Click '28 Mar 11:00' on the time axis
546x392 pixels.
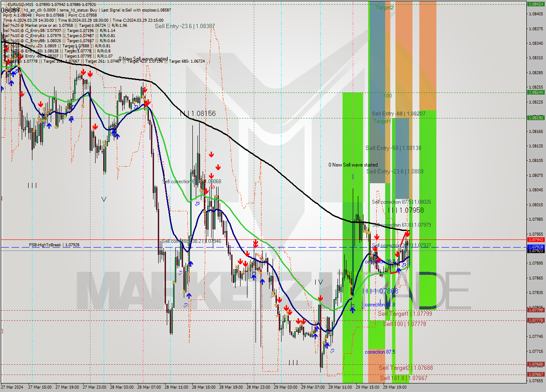click(x=175, y=387)
